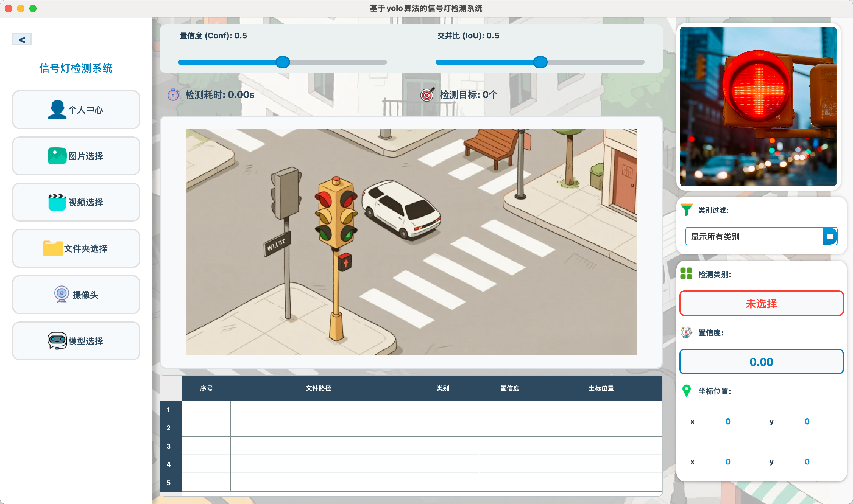Click the webcam icon for 摄像头
This screenshot has width=853, height=504.
tap(62, 294)
